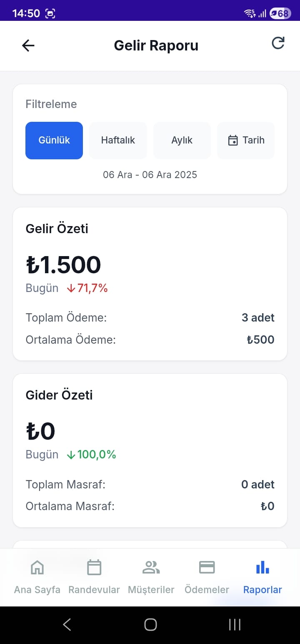Click the 06 Ara - 06 Ara 2025 date range
This screenshot has width=300, height=644.
point(150,174)
